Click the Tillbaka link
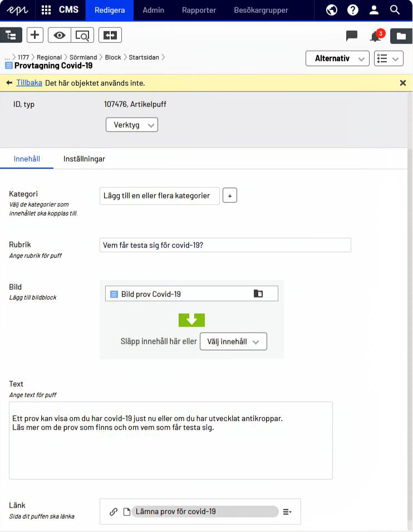413x532 pixels. click(29, 83)
